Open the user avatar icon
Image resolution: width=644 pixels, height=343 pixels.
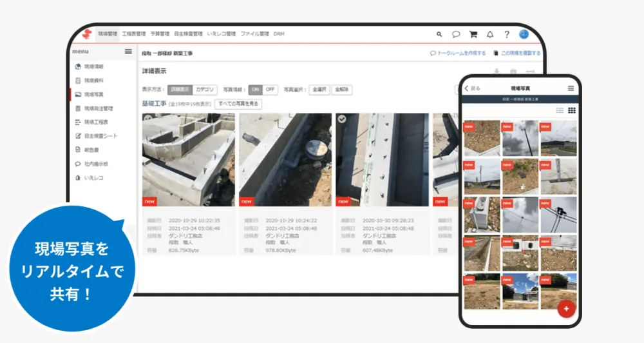click(524, 34)
